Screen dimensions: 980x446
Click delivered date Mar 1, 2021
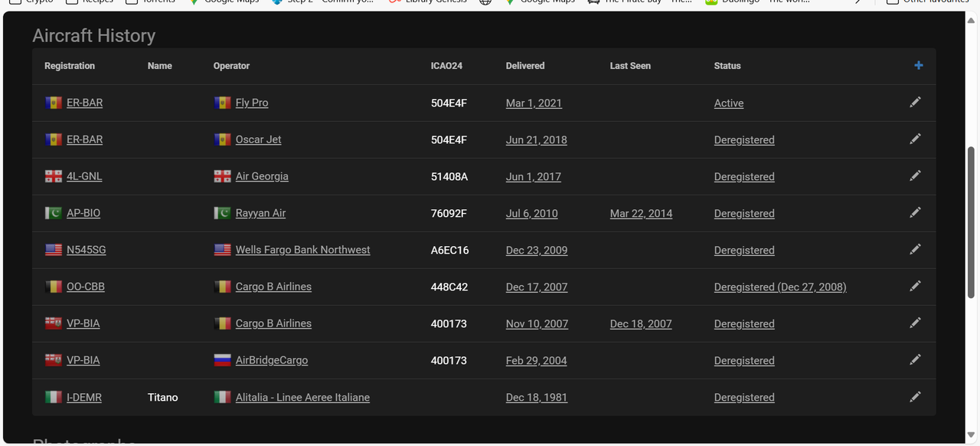click(x=534, y=103)
